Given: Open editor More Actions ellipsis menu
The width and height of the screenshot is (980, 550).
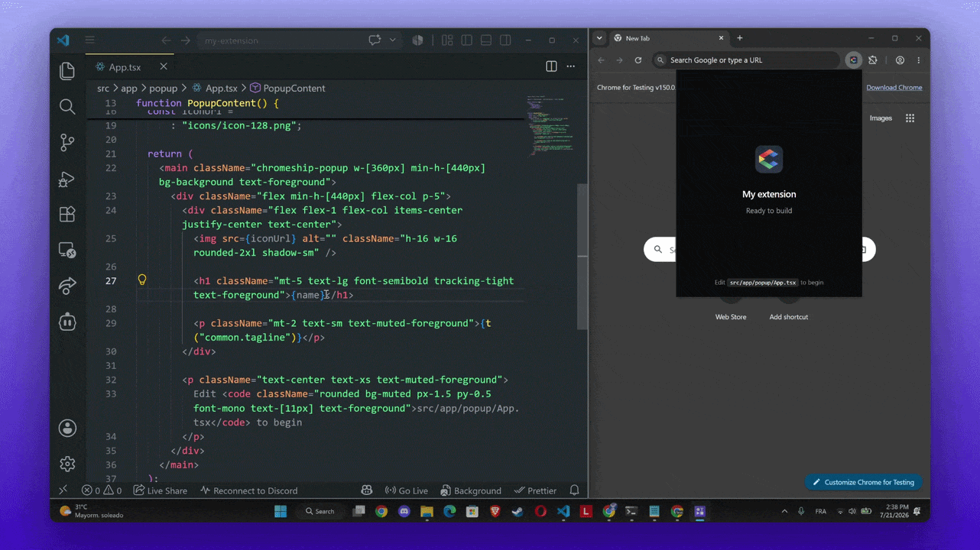Looking at the screenshot, I should (x=571, y=66).
